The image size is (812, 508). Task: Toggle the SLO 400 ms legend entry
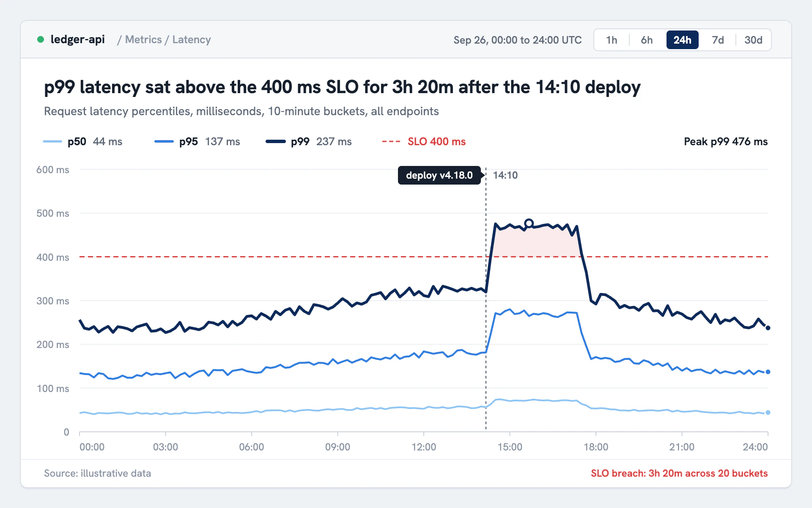point(424,141)
